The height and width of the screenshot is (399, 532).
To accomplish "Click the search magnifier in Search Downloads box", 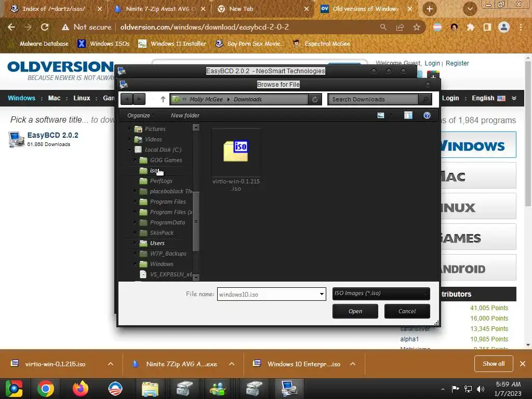I will [424, 99].
